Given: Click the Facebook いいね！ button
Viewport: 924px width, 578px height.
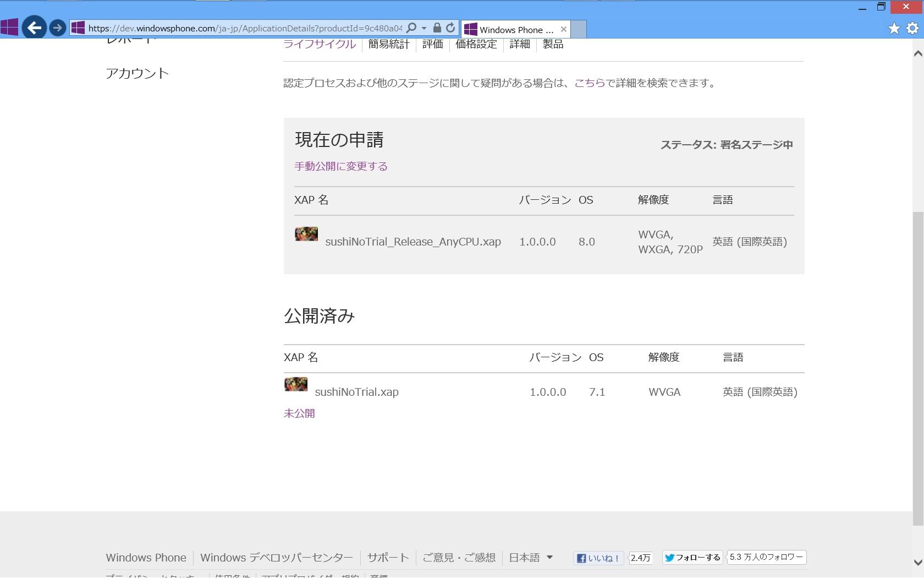Looking at the screenshot, I should click(598, 558).
